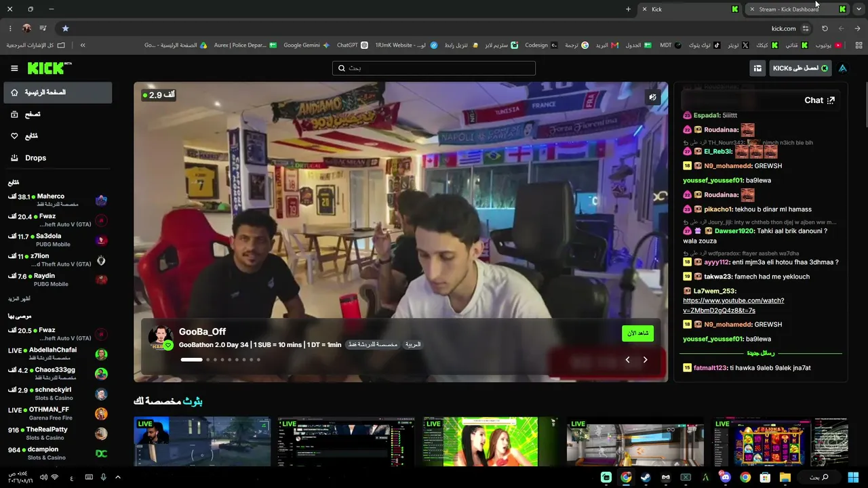Open the home page sidebar item

tap(58, 92)
